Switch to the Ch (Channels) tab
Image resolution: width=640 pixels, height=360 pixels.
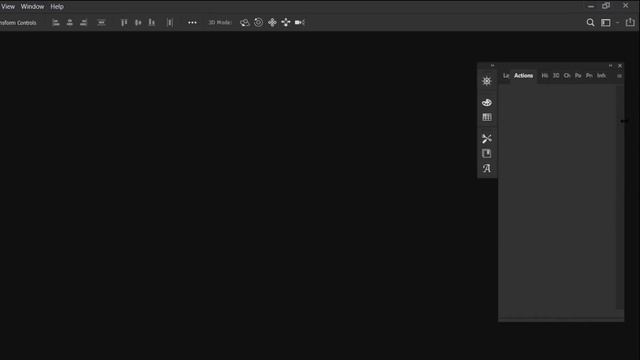[x=567, y=76]
